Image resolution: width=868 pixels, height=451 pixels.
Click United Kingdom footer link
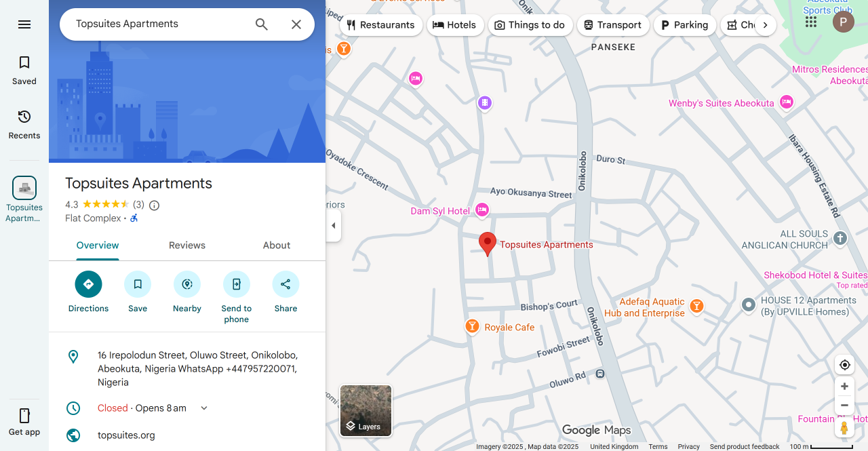click(614, 446)
